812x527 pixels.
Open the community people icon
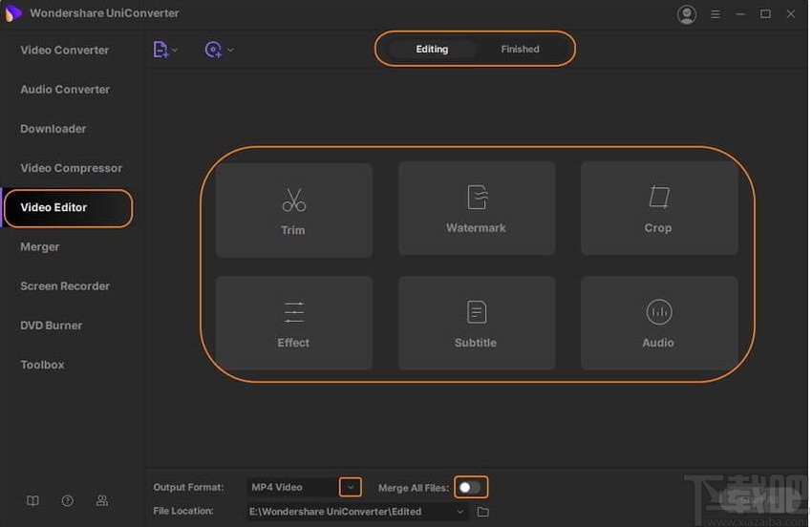click(x=102, y=500)
